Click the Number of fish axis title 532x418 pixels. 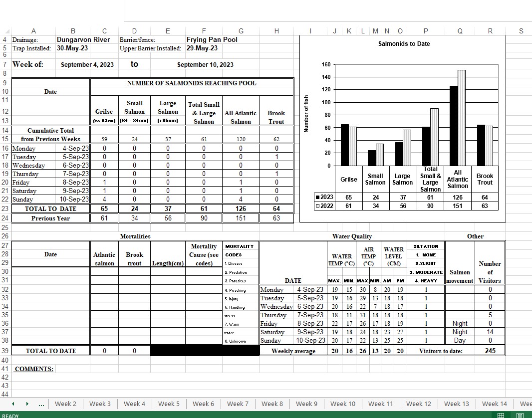(x=306, y=114)
